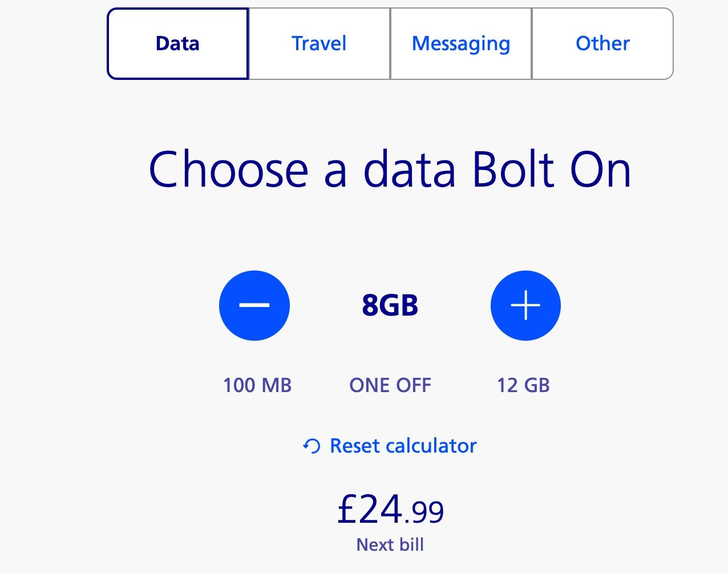Click the Next bill label

coord(390,544)
